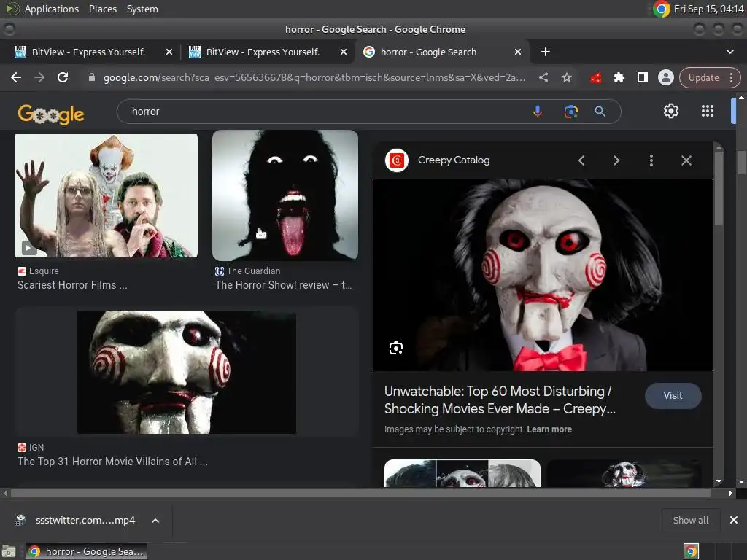The width and height of the screenshot is (747, 560).
Task: Click The Top 31 Horror Movie Villains caption
Action: [x=112, y=462]
